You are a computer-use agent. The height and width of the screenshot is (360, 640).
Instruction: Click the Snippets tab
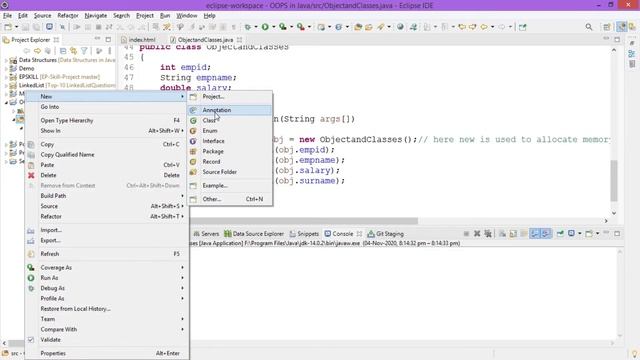click(304, 233)
